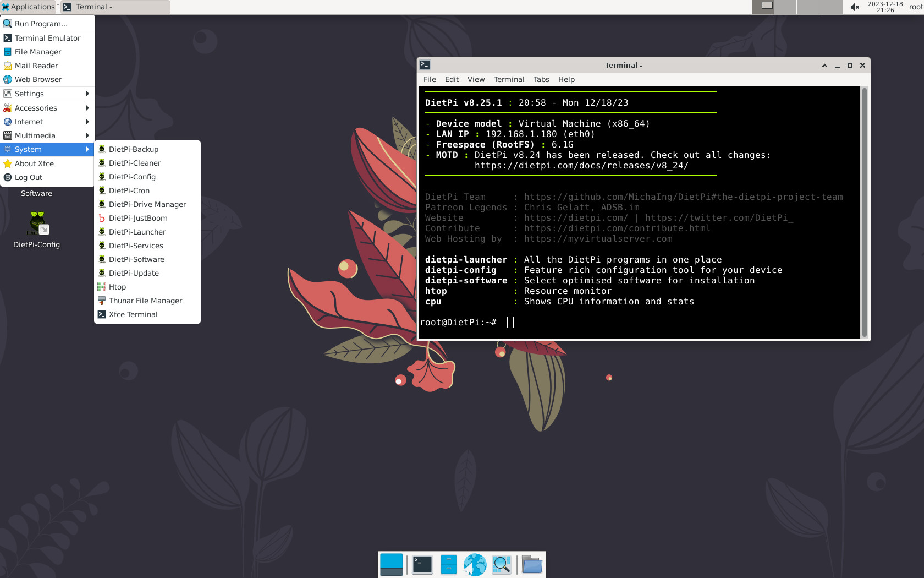The height and width of the screenshot is (578, 924).
Task: Click the Htop icon in submenu
Action: [x=102, y=287]
